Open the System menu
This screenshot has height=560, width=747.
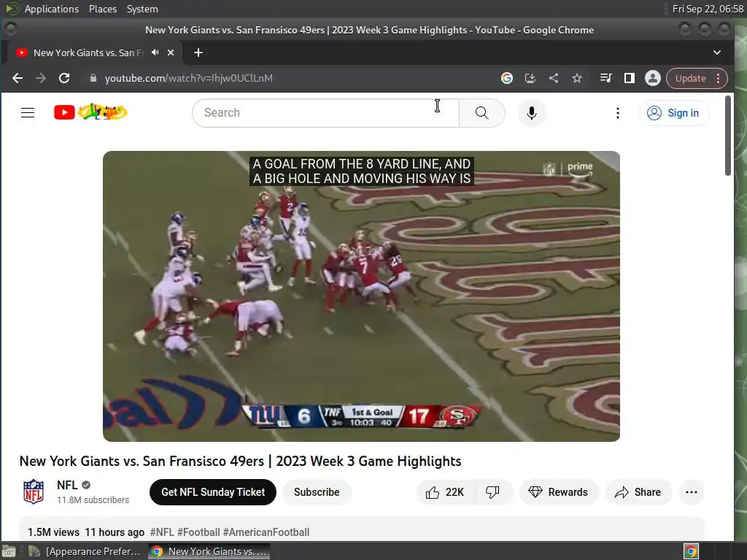click(x=142, y=9)
